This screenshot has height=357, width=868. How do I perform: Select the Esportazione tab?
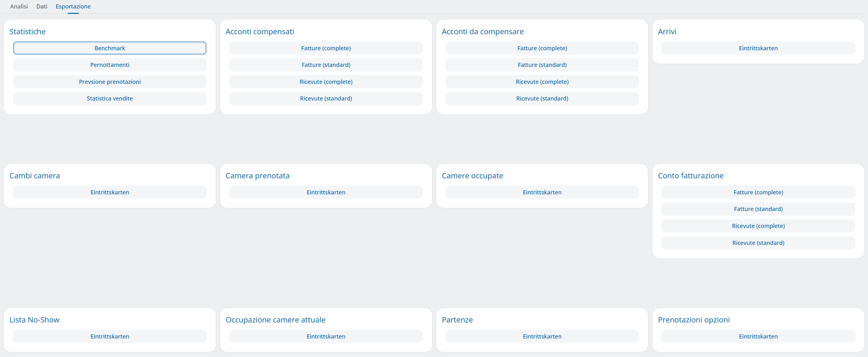(73, 6)
